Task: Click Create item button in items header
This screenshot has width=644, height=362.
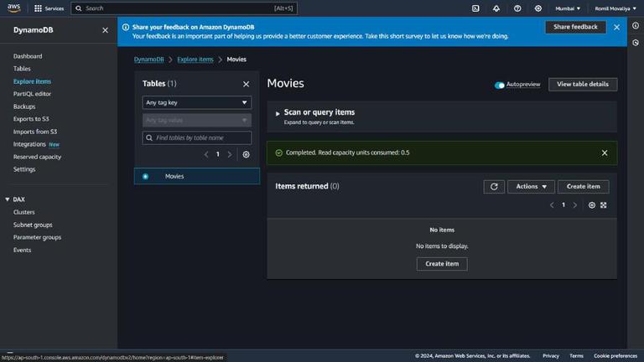Action: 584,186
